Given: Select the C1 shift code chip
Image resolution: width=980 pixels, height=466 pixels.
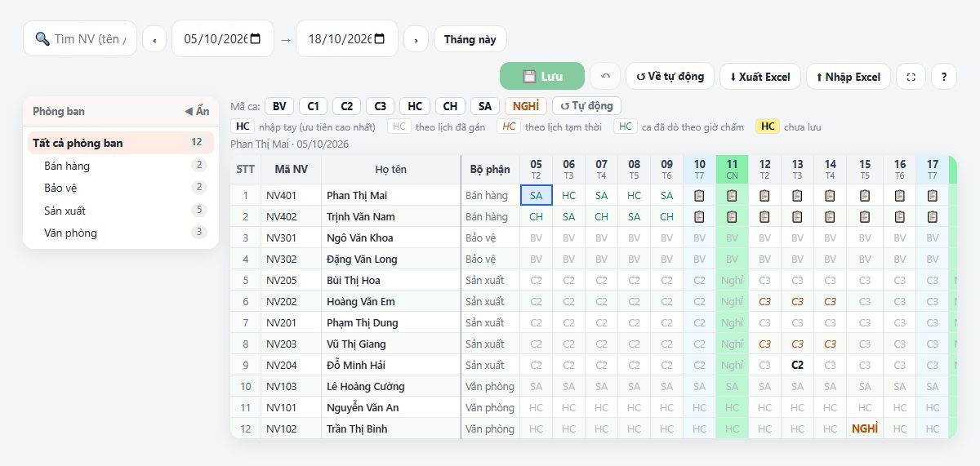Looking at the screenshot, I should coord(314,106).
